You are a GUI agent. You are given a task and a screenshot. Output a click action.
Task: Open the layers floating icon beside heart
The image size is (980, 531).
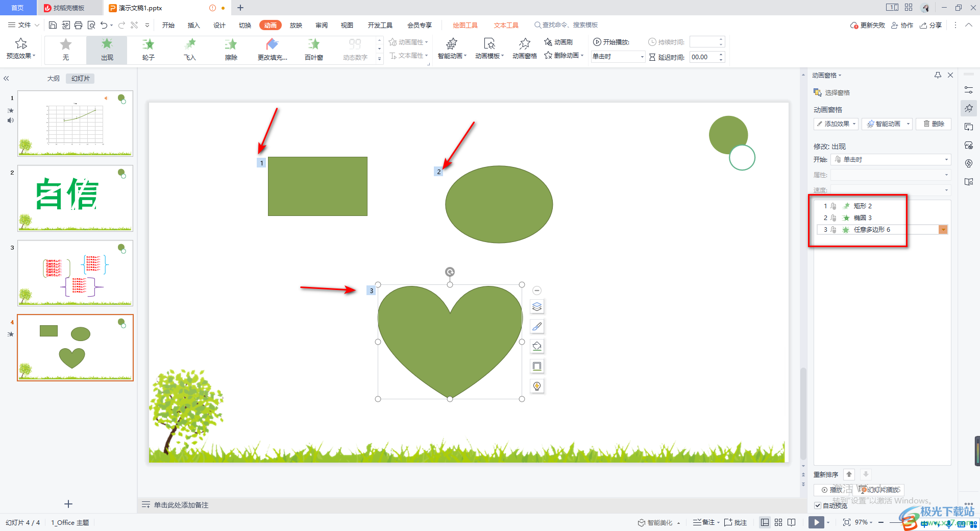click(x=537, y=307)
